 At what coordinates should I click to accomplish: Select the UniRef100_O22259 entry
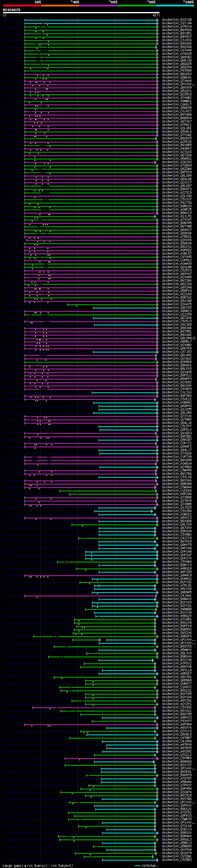177,314
